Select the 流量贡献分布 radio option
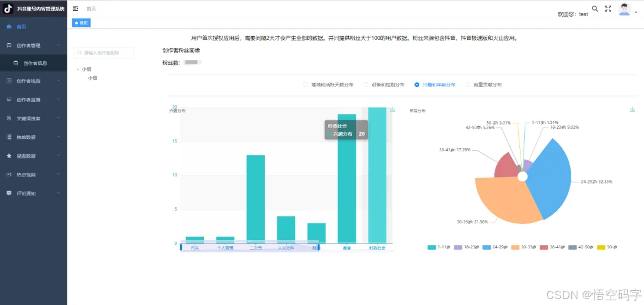The image size is (644, 305). click(468, 85)
